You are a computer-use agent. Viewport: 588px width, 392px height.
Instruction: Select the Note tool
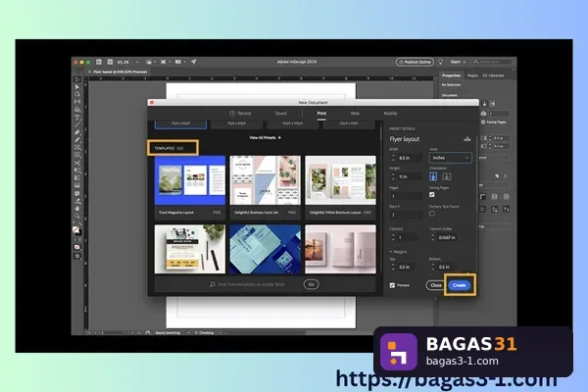[x=77, y=194]
